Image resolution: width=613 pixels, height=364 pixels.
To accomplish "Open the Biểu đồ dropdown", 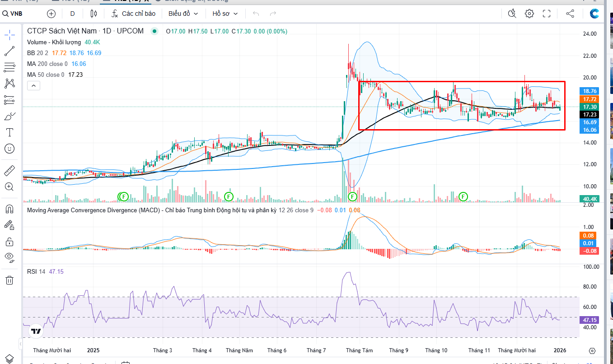I will point(183,14).
